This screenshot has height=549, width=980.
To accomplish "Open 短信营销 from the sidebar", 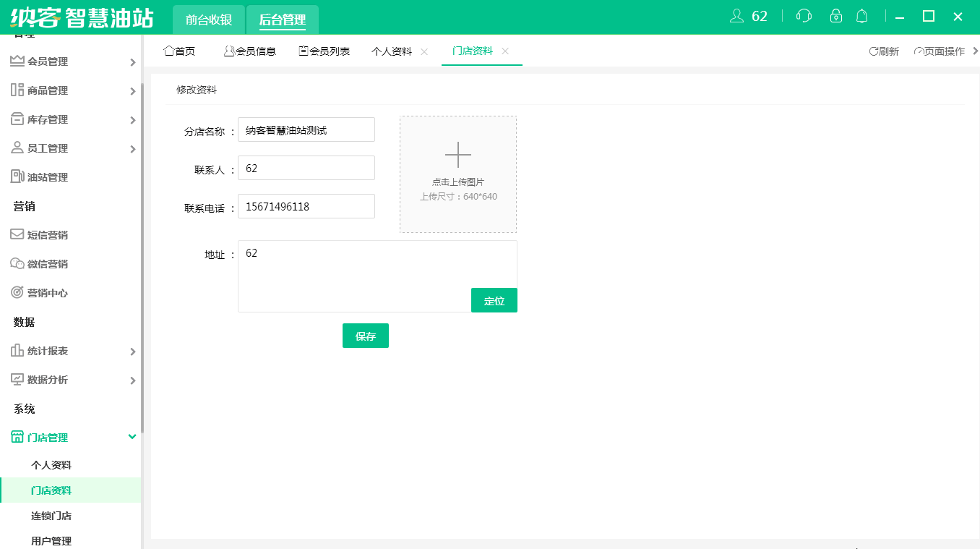I will click(15, 234).
